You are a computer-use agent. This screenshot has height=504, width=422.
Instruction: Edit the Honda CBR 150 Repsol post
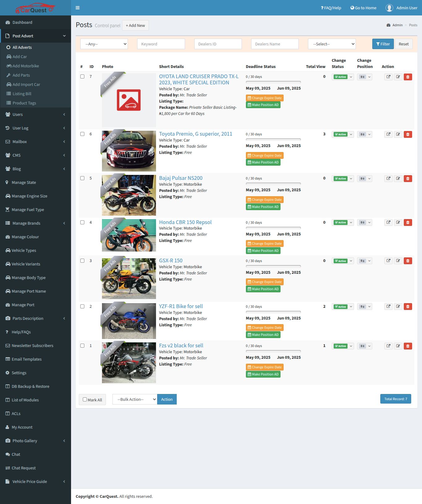click(398, 222)
